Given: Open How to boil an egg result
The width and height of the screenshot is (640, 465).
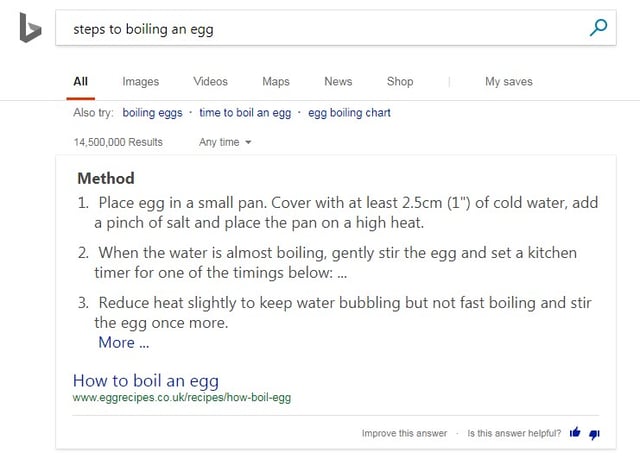Looking at the screenshot, I should [x=146, y=380].
